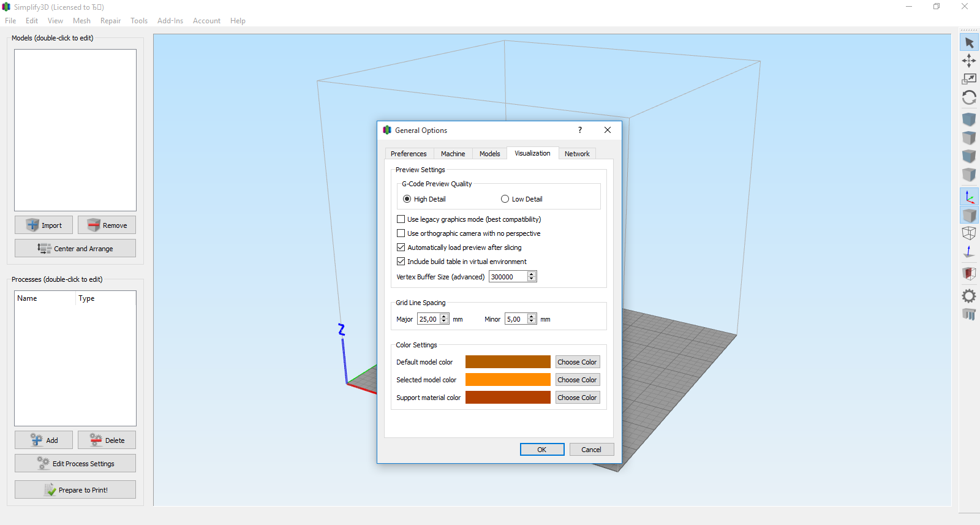Screen dimensions: 980x525
Task: Choose Color for default model color
Action: coord(577,362)
